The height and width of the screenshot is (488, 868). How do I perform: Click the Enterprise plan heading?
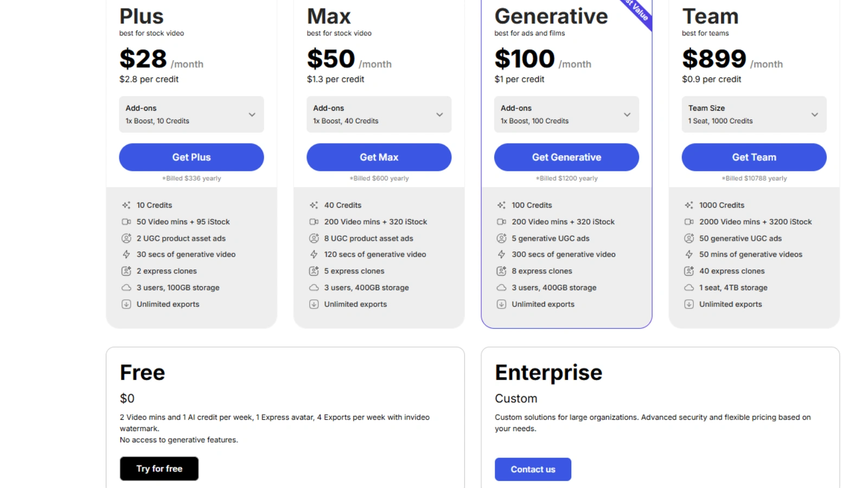click(548, 373)
